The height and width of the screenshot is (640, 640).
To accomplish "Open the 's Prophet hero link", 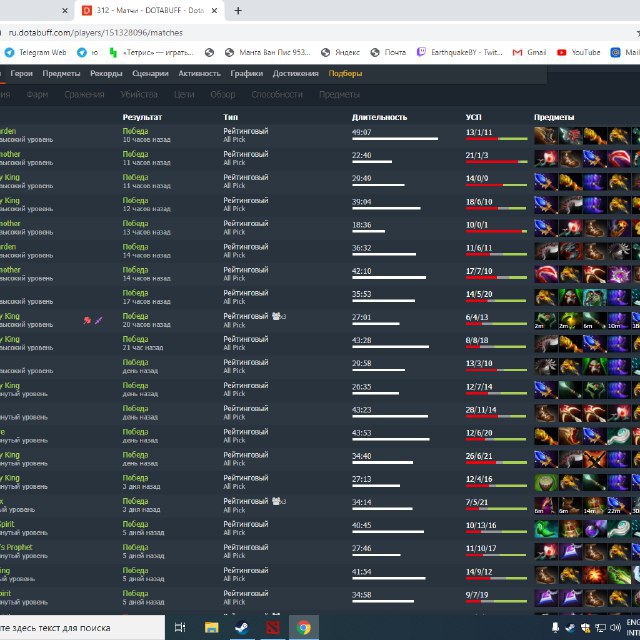I will click(x=16, y=547).
